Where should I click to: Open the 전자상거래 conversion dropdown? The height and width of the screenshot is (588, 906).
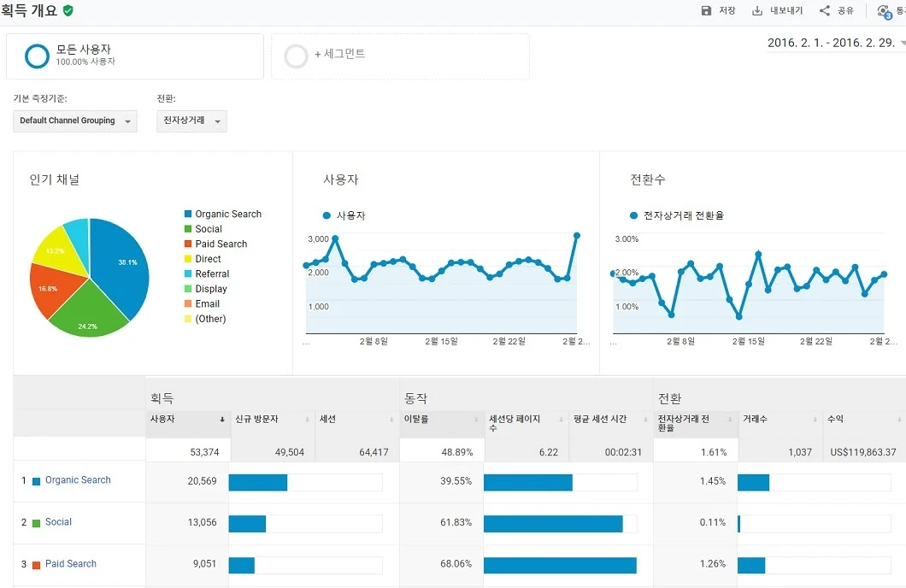191,121
